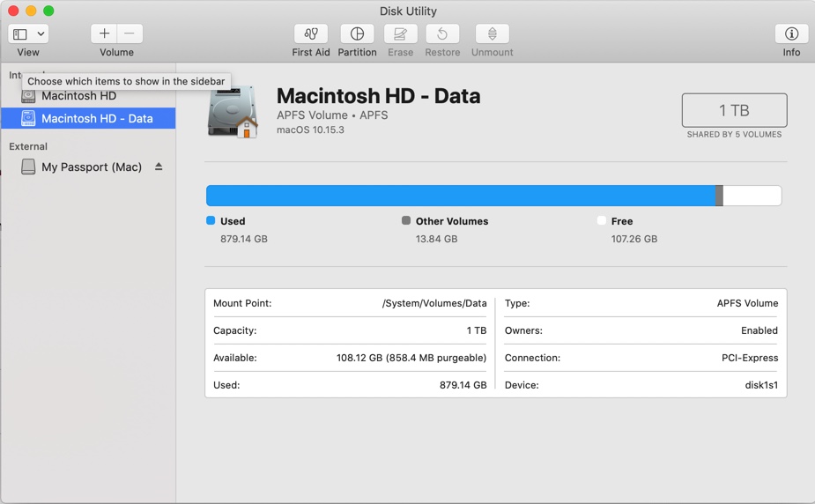Viewport: 815px width, 504px height.
Task: Remove volume with the minus button
Action: 130,33
